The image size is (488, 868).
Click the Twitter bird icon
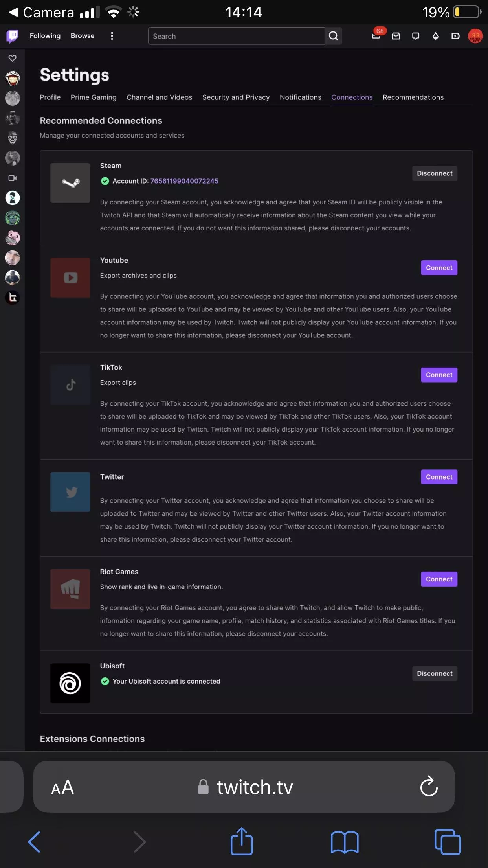[x=70, y=492]
